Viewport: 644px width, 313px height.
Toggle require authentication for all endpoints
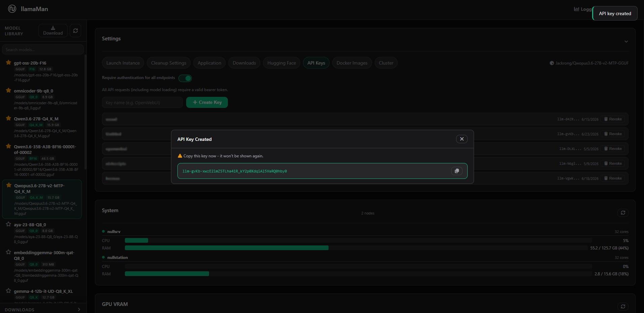(185, 78)
